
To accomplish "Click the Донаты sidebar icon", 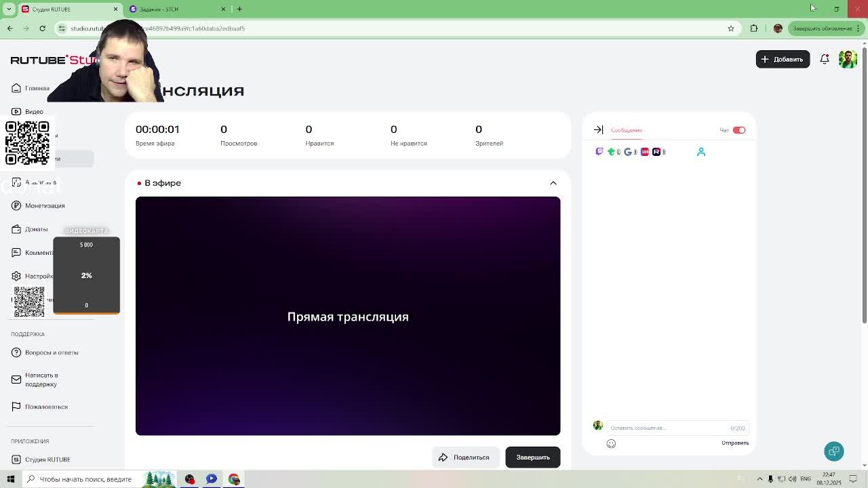I will (x=16, y=229).
